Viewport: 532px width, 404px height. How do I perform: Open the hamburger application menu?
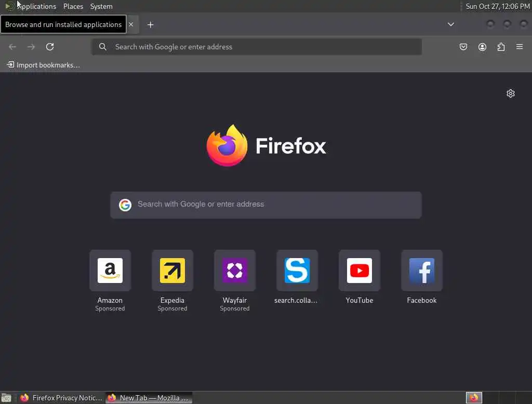point(520,46)
